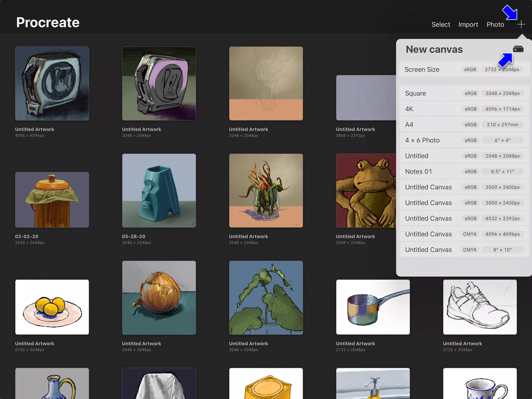Tap the Untitled Artwork title under the lemons
The height and width of the screenshot is (399, 532).
pyautogui.click(x=34, y=344)
